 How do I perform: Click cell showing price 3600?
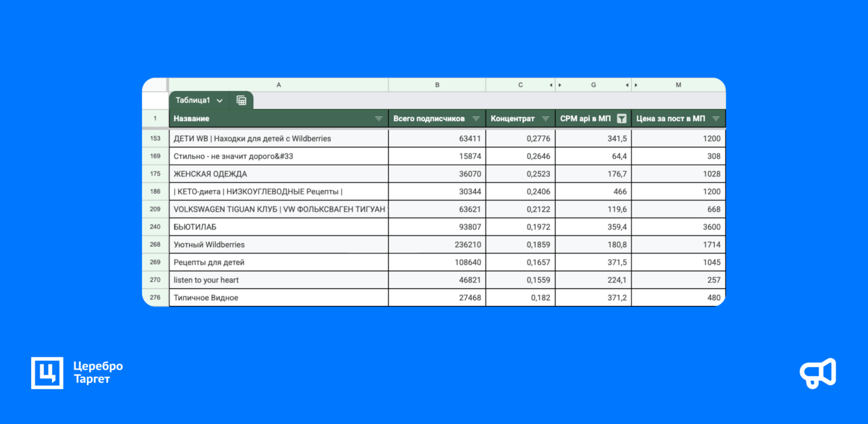(679, 227)
